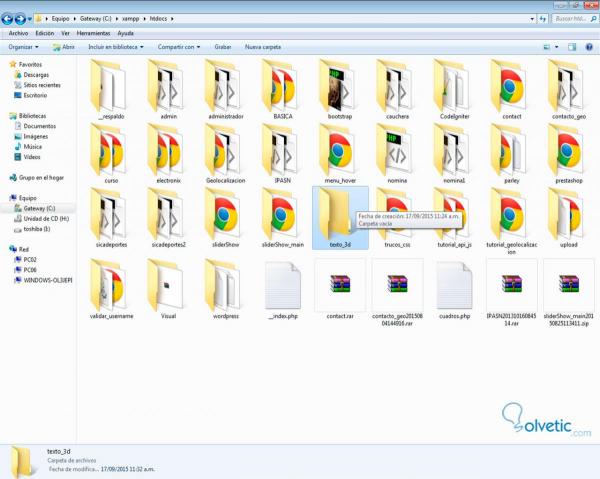Toggle the preview pane icon

(572, 47)
